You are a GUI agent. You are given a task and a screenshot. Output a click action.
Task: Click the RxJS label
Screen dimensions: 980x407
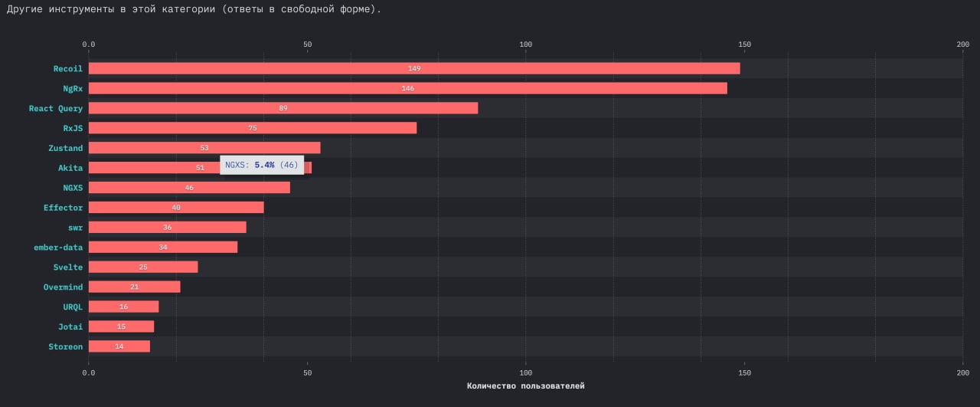coord(73,128)
